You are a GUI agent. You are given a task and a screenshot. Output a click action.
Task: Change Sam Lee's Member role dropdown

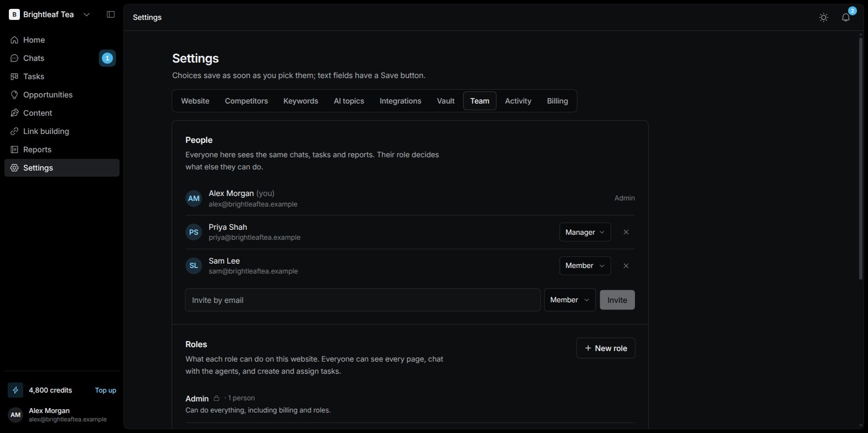coord(585,266)
